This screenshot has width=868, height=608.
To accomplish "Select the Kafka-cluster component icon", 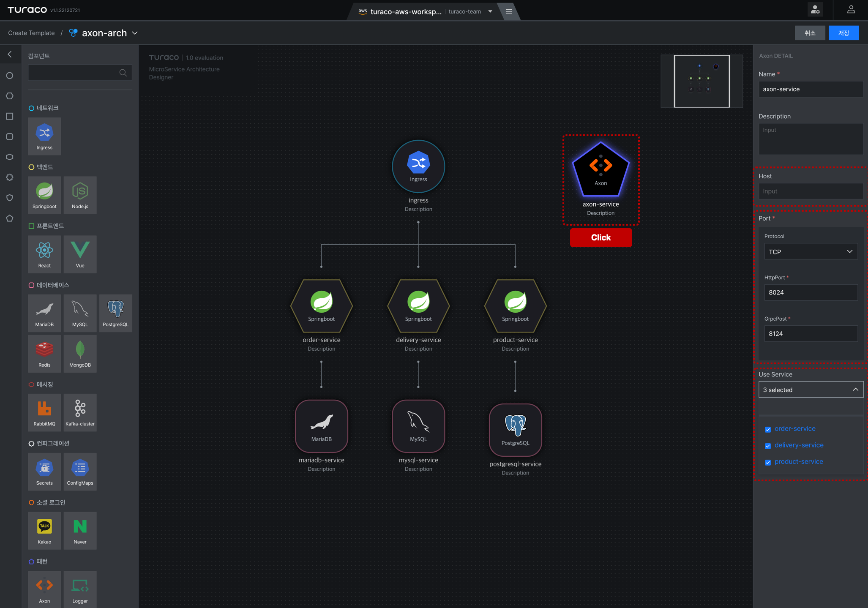I will [80, 412].
